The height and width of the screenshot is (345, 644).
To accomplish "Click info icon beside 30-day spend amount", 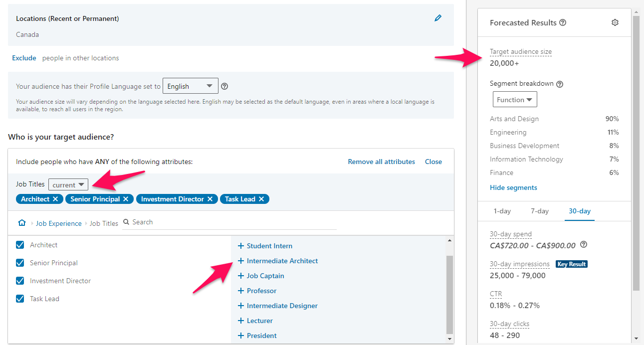I will coord(584,245).
